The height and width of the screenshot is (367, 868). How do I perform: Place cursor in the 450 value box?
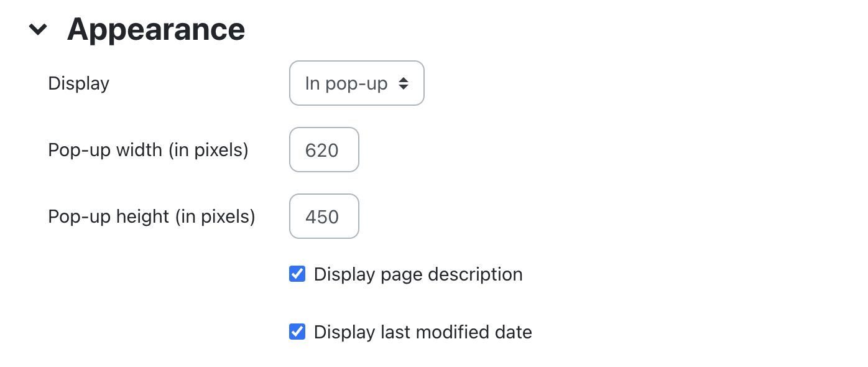[324, 216]
